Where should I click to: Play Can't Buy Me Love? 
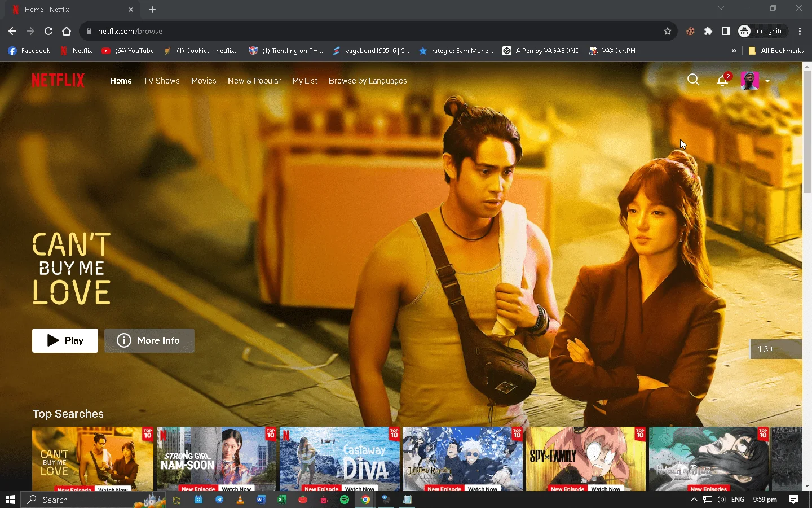(x=65, y=340)
